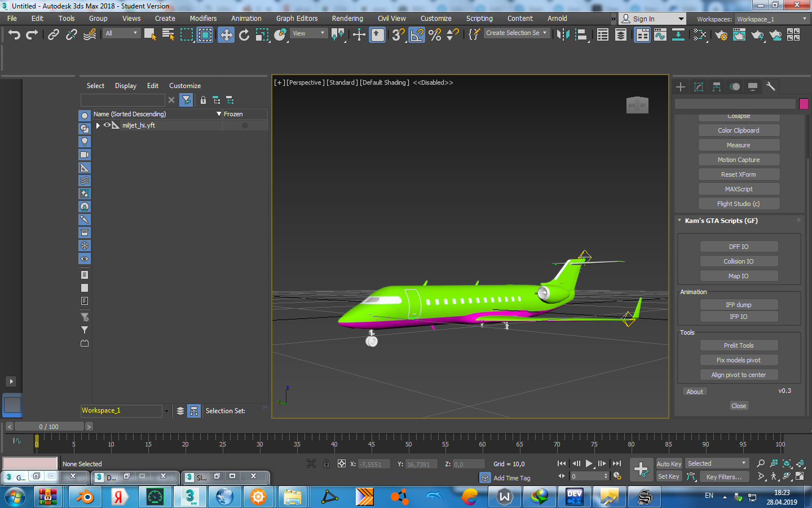812x508 pixels.
Task: Click the Set Key button
Action: point(669,476)
